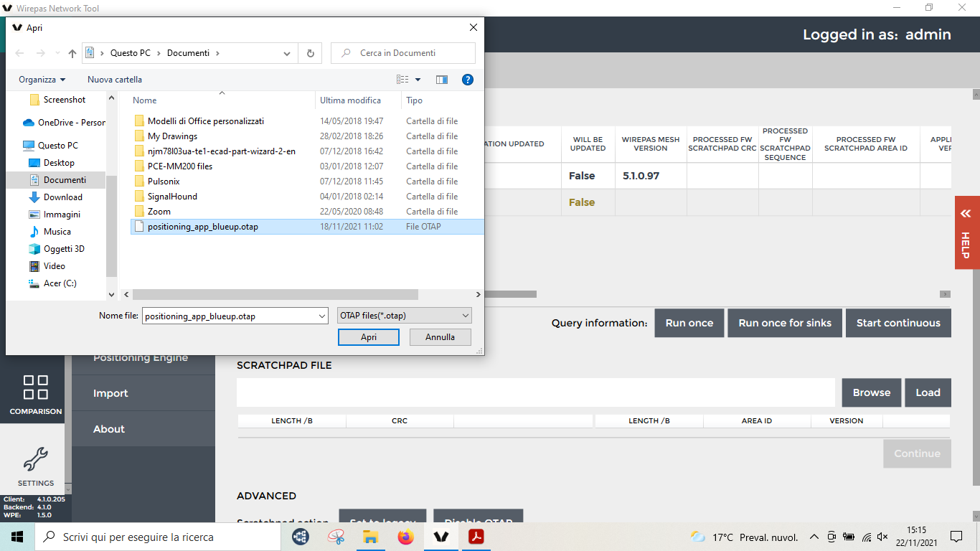The image size is (980, 551).
Task: Click the refresh button beside address bar
Action: (310, 53)
